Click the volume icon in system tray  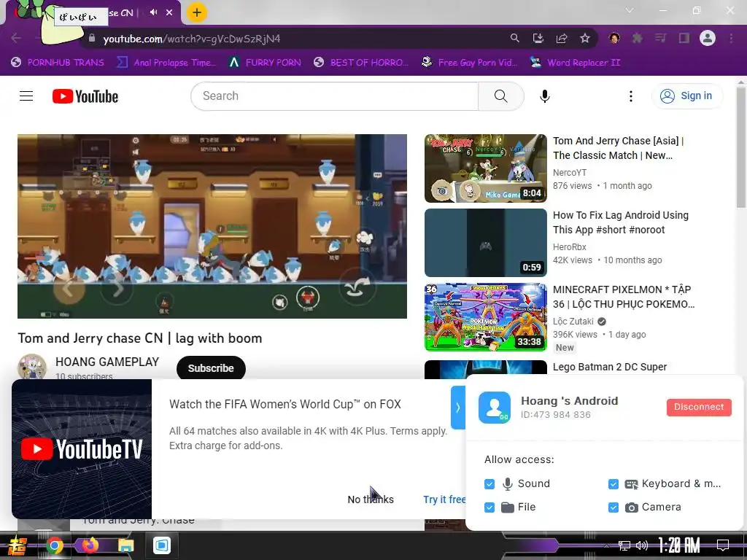pyautogui.click(x=642, y=545)
